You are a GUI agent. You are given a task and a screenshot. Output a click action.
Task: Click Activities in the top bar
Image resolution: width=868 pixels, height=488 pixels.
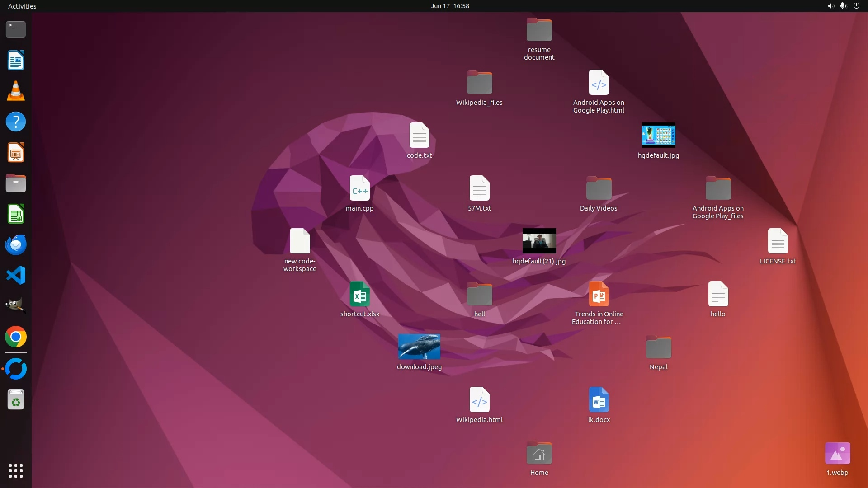click(x=22, y=6)
